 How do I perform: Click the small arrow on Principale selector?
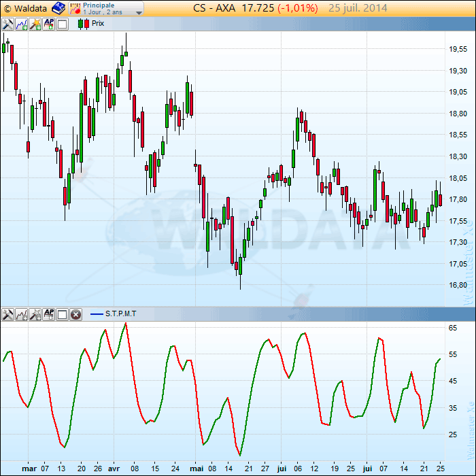pyautogui.click(x=139, y=12)
